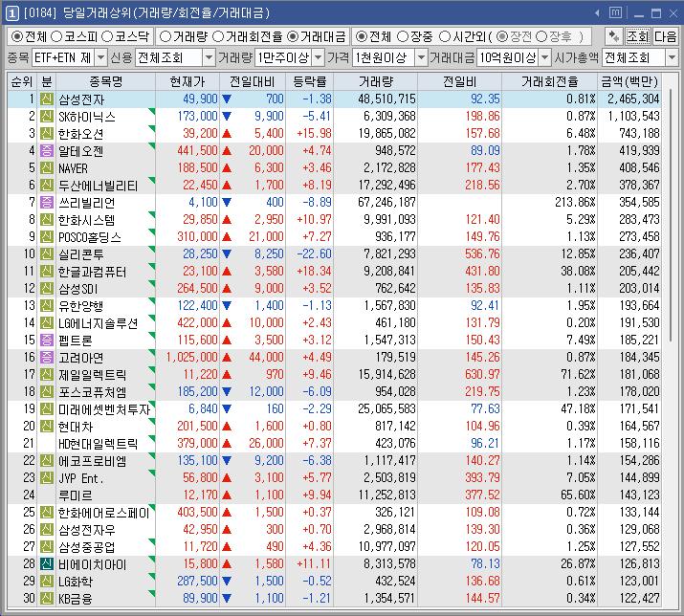Click the 신 badge icon for KB금융
Image resolution: width=684 pixels, height=616 pixels.
pyautogui.click(x=46, y=599)
